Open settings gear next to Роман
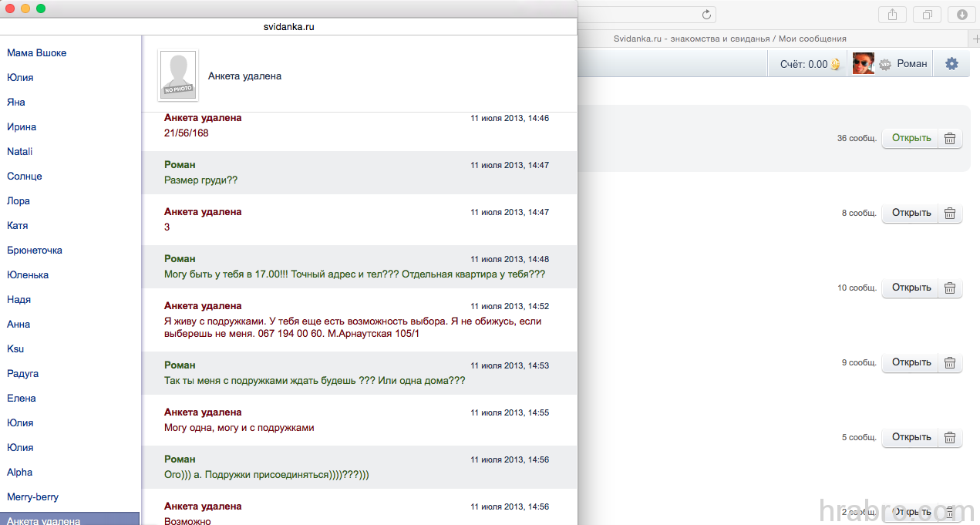The height and width of the screenshot is (525, 980). [951, 64]
